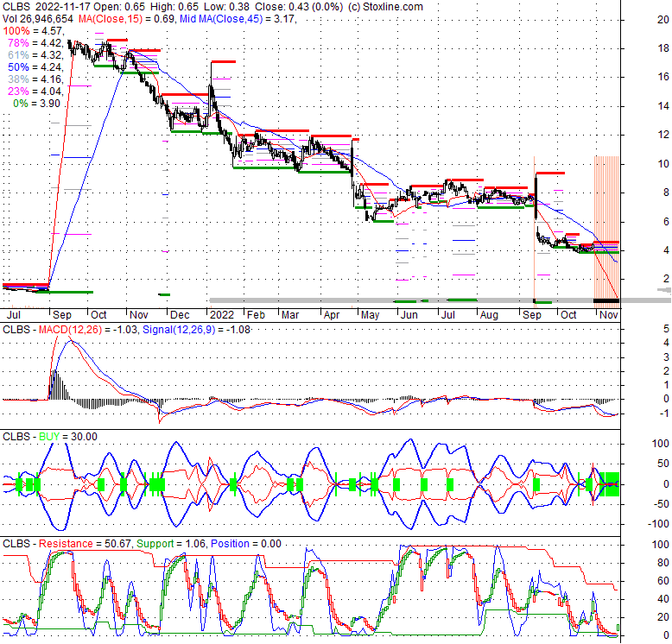Screen dimensions: 672x644
Task: Click the 'Nov' 2021 label on the time axis
Action: pyautogui.click(x=139, y=315)
